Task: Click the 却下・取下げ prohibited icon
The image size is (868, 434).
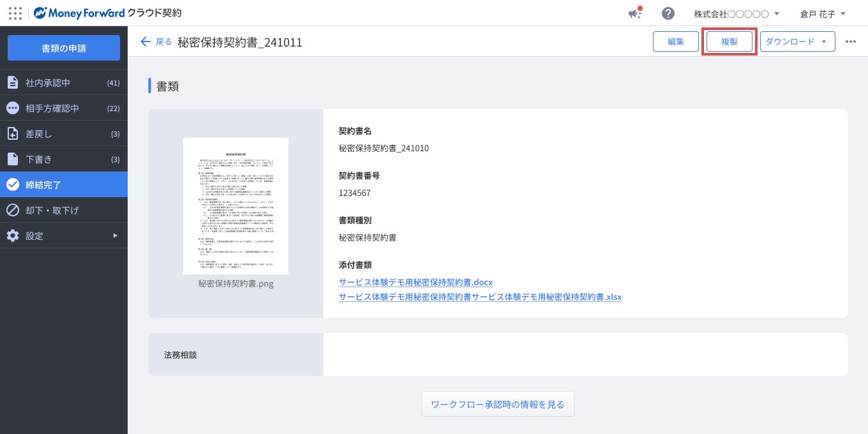Action: click(12, 210)
